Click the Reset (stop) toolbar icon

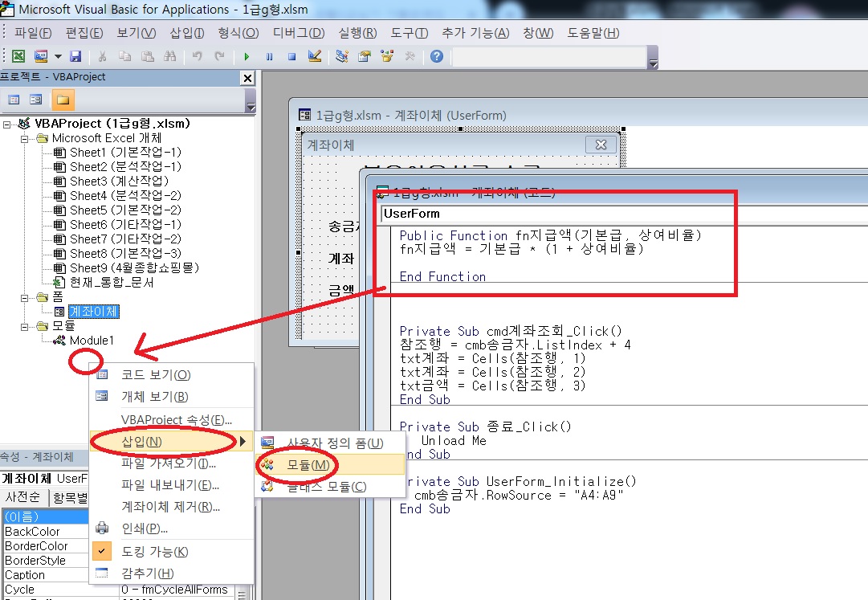point(291,56)
